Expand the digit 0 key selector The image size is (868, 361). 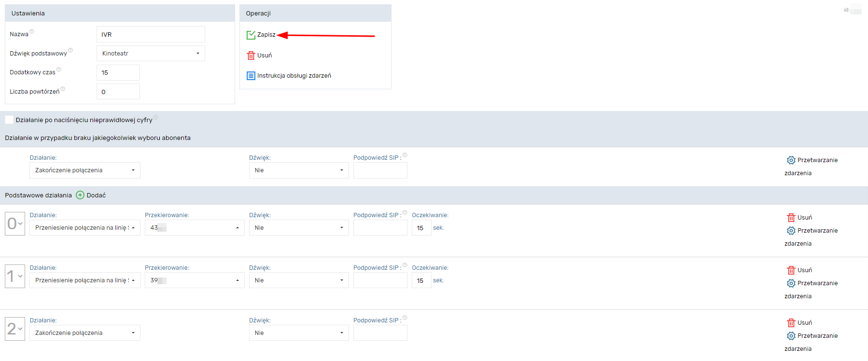click(15, 223)
